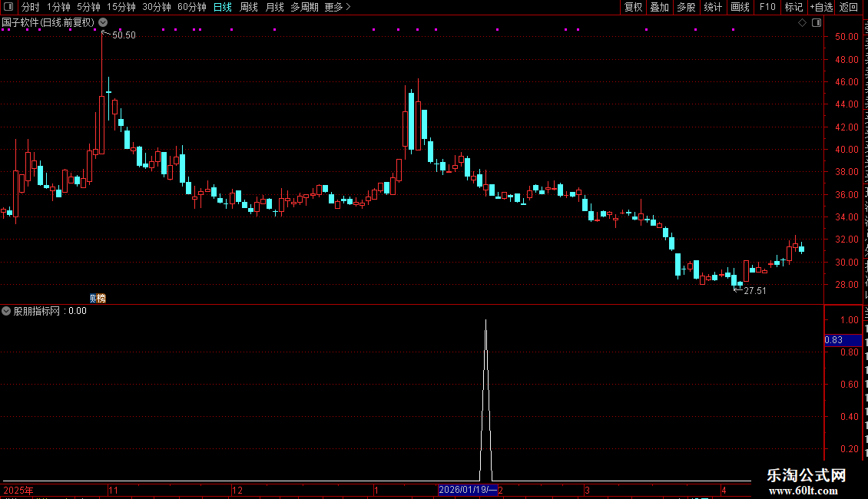The image size is (868, 499).
Task: Switch to 分时 intraday view
Action: (x=31, y=7)
